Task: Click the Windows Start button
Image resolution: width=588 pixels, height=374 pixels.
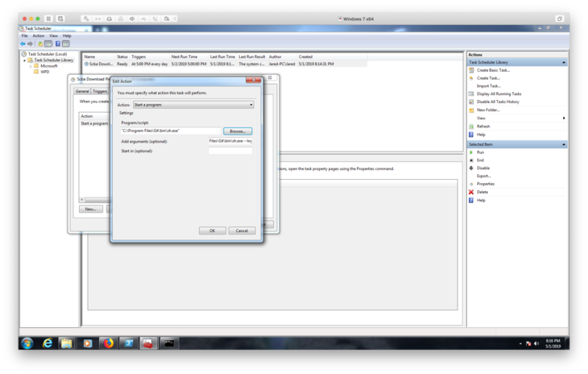Action: coord(27,343)
